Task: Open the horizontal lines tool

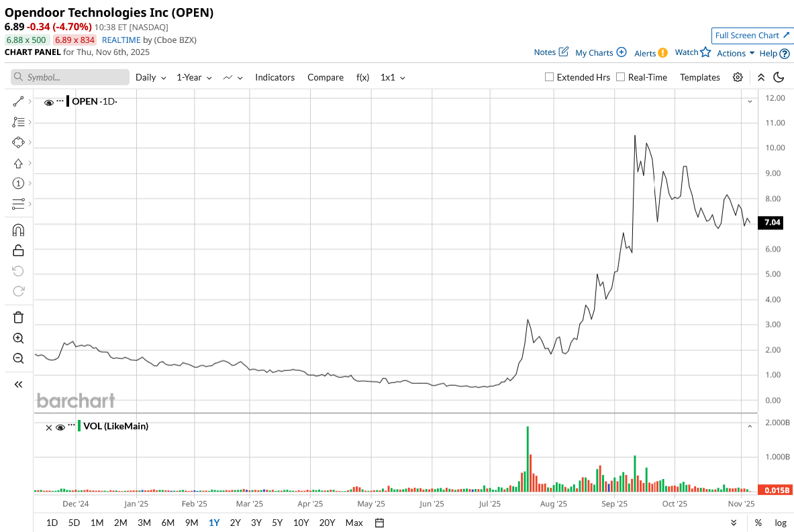Action: click(18, 204)
